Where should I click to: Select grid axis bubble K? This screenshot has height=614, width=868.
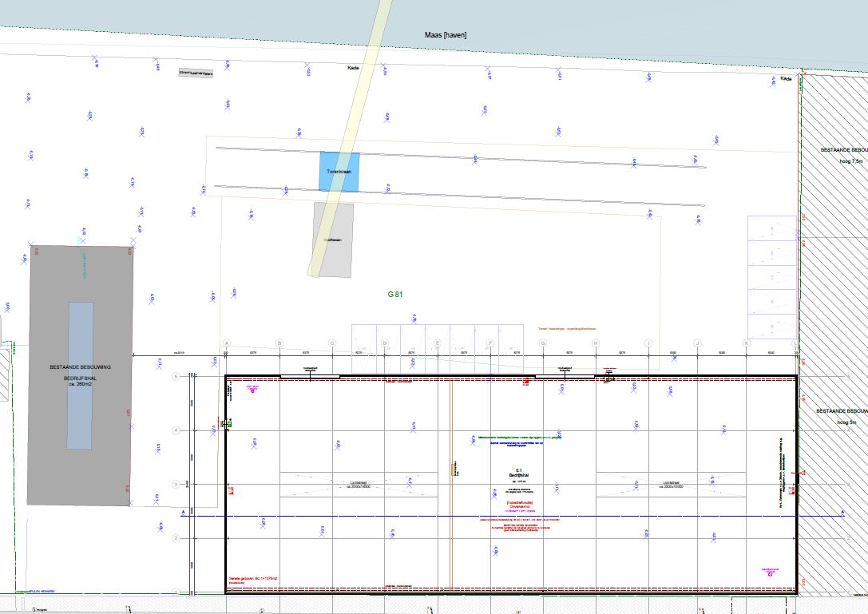pyautogui.click(x=746, y=343)
